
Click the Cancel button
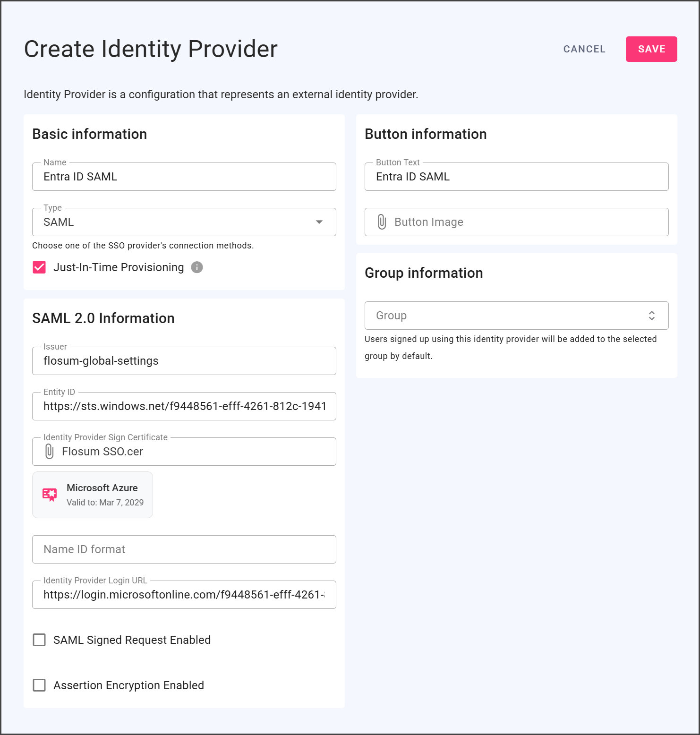point(584,49)
